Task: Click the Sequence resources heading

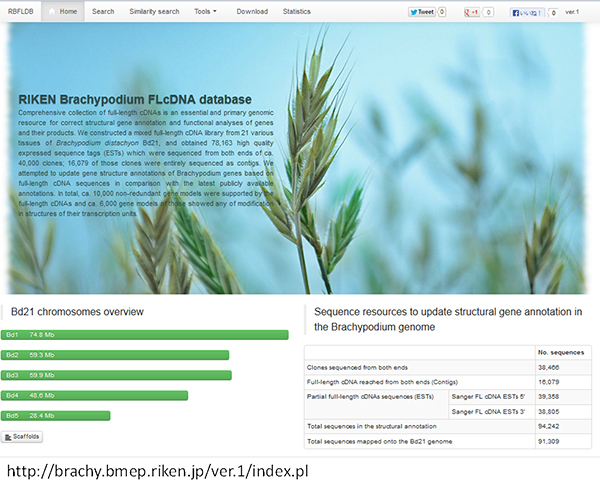Action: point(448,320)
